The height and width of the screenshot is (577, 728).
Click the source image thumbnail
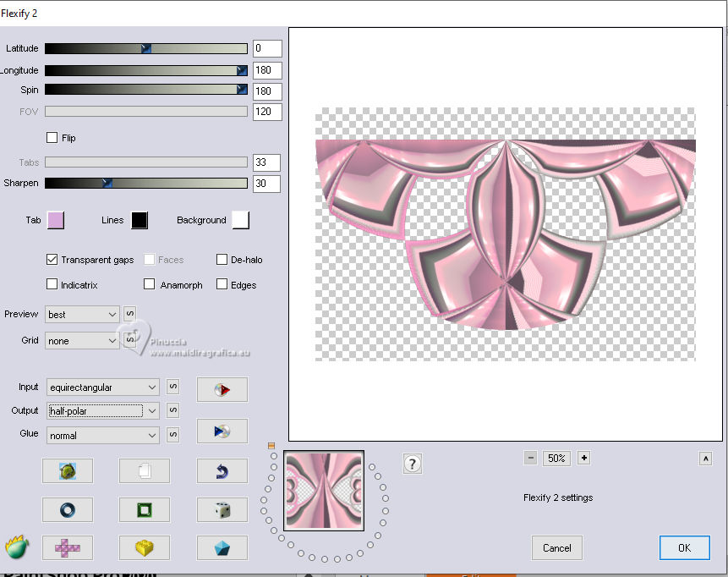click(324, 491)
